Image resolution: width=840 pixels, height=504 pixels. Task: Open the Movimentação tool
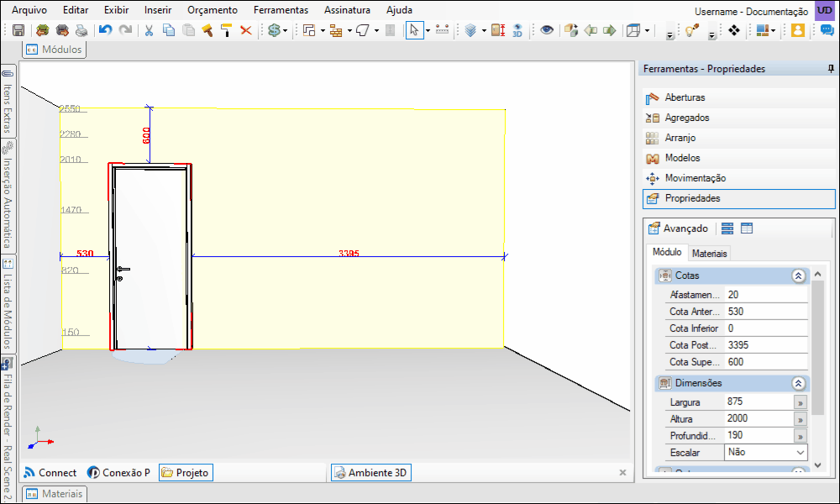[738, 178]
